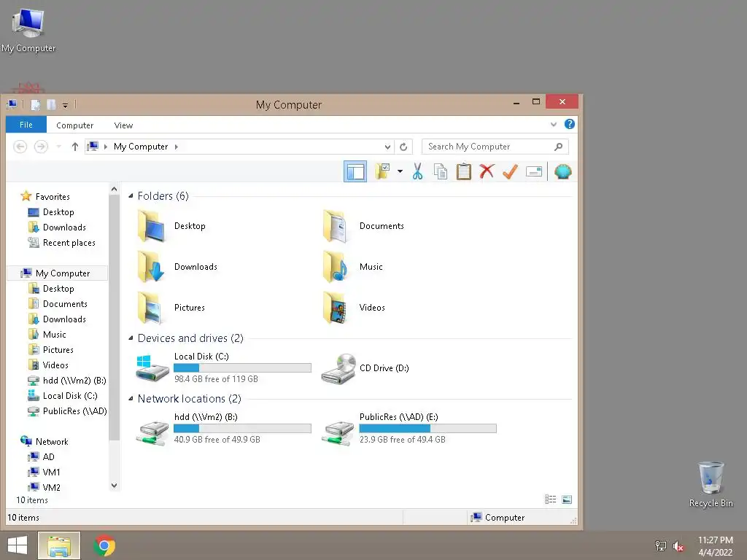Click PublicRes (E:) free space bar

click(427, 428)
